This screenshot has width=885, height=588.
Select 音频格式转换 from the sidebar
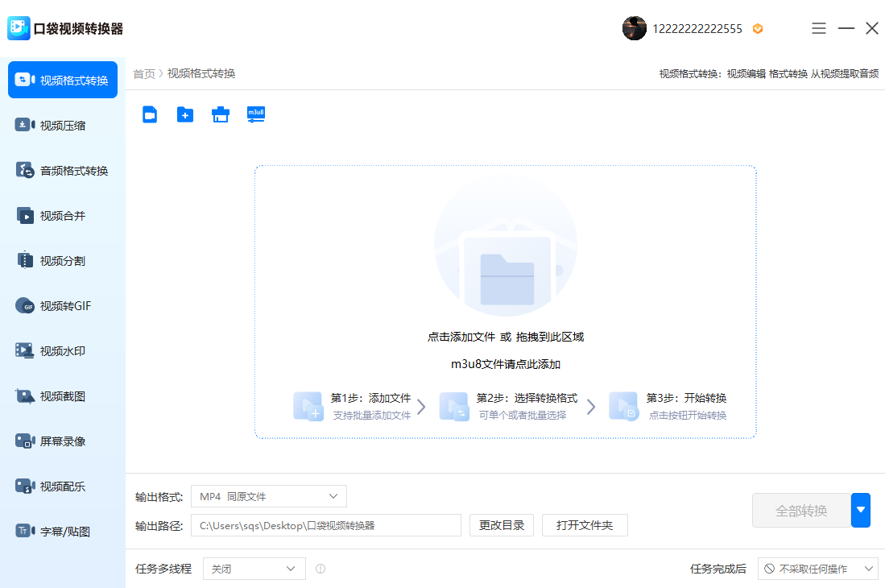point(62,170)
